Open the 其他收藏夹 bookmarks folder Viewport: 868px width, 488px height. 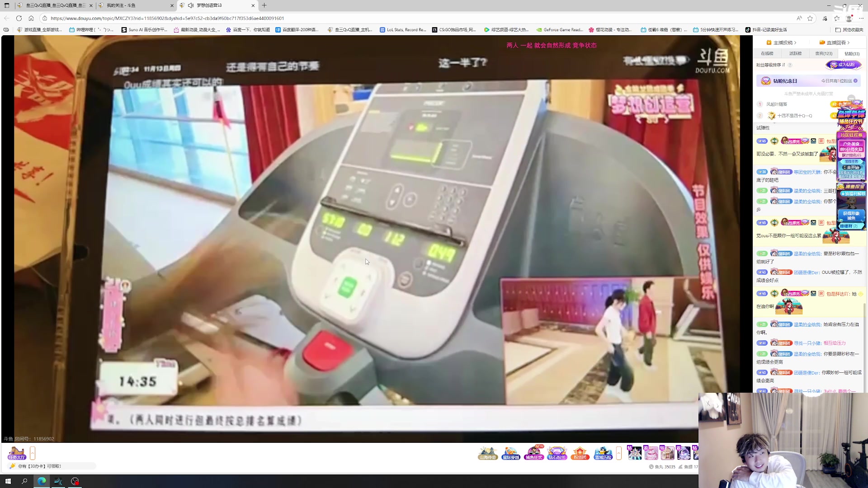(849, 29)
